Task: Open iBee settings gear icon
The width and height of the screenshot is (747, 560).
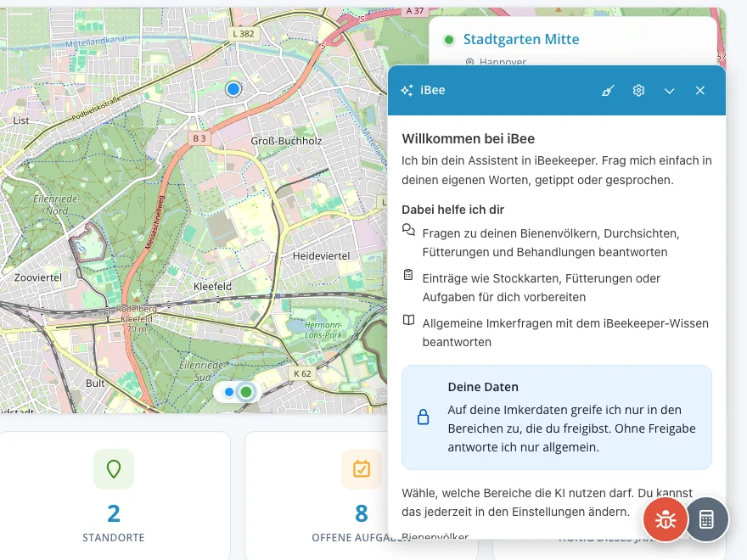Action: click(638, 91)
